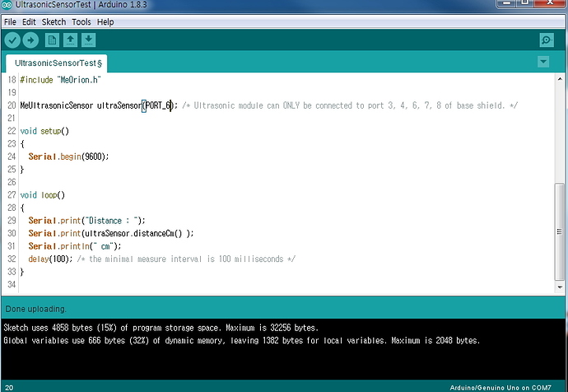Click line number 34 in the gutter
This screenshot has width=568, height=392.
[12, 285]
